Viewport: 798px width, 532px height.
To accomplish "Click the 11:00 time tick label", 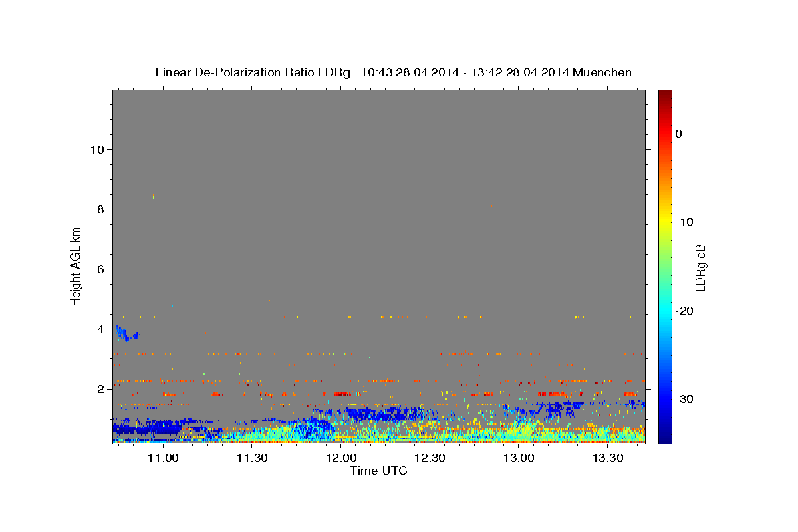I will (x=162, y=458).
